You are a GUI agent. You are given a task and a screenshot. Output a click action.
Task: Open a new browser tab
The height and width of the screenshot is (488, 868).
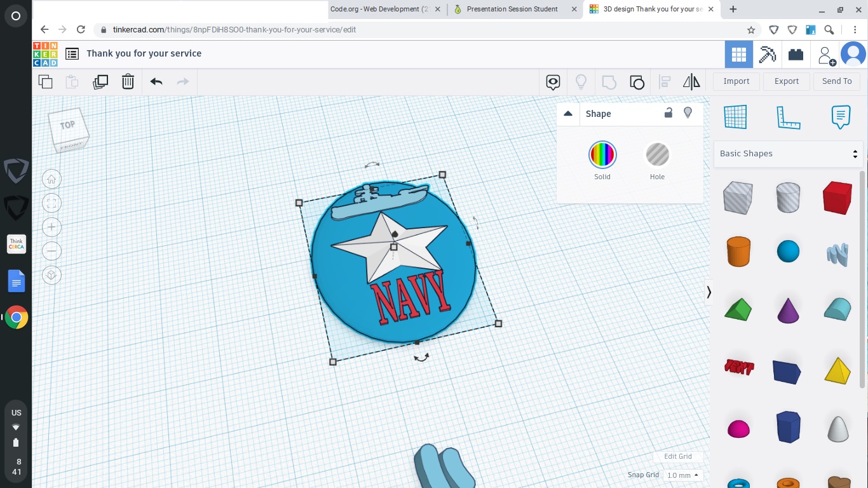coord(733,9)
